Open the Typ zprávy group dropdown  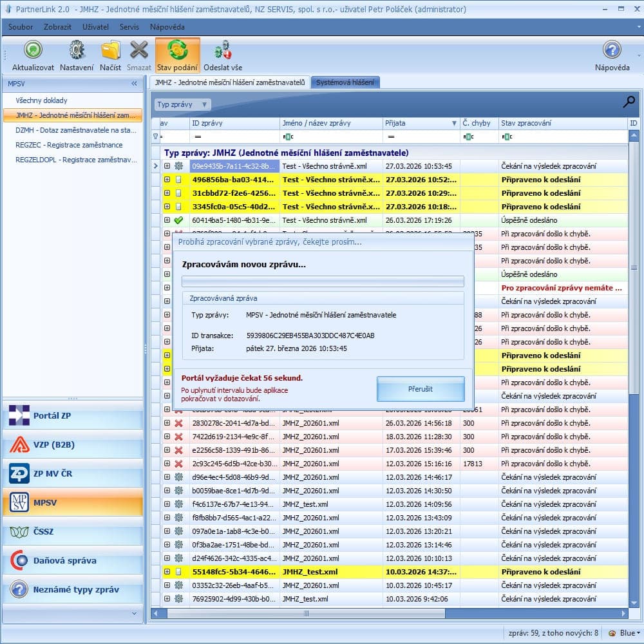(182, 104)
